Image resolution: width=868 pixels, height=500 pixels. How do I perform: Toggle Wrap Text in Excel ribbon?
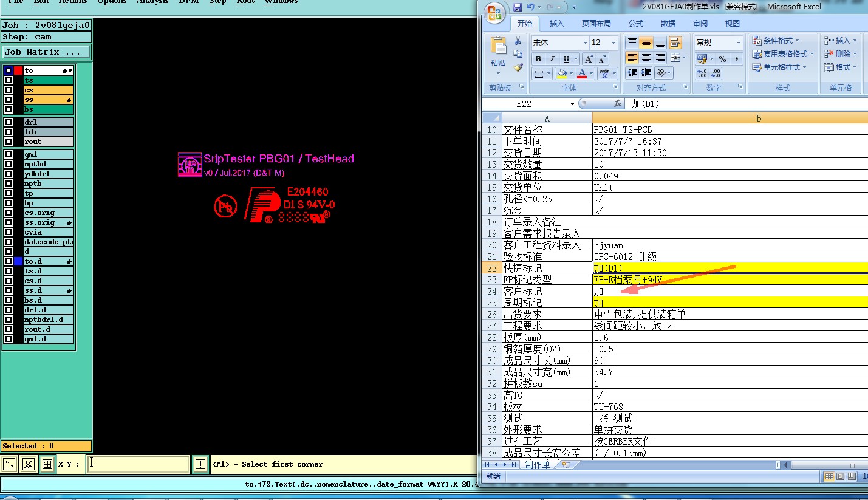[x=675, y=43]
